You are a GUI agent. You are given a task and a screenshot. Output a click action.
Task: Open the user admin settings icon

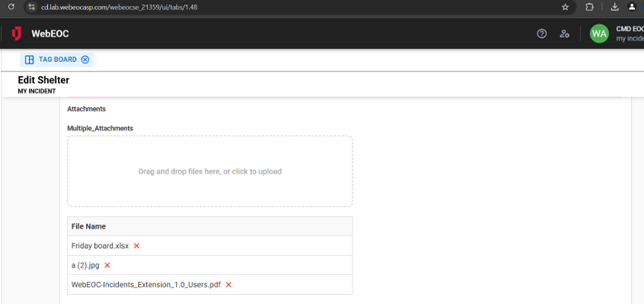pyautogui.click(x=564, y=34)
